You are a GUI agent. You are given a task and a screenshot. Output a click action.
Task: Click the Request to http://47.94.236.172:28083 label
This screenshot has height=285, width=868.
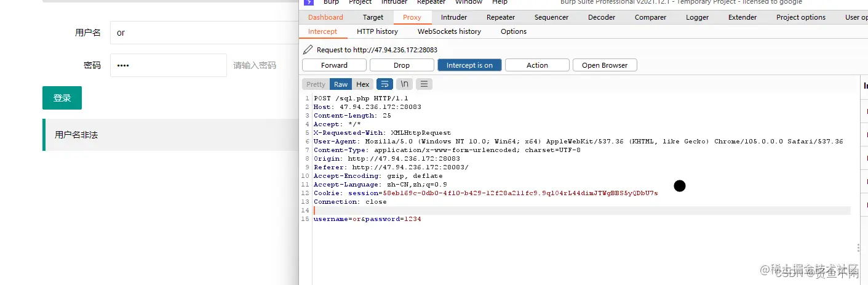coord(377,50)
